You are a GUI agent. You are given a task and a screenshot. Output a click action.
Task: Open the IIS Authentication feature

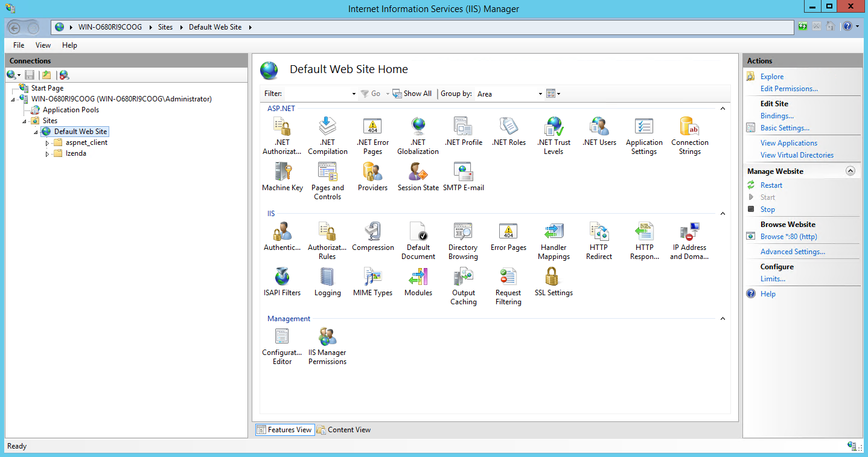point(282,237)
